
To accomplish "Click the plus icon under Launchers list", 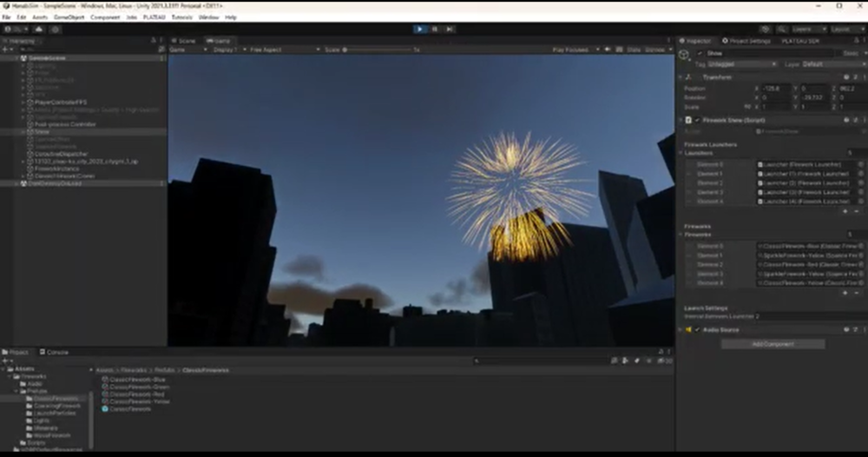I will coord(845,212).
